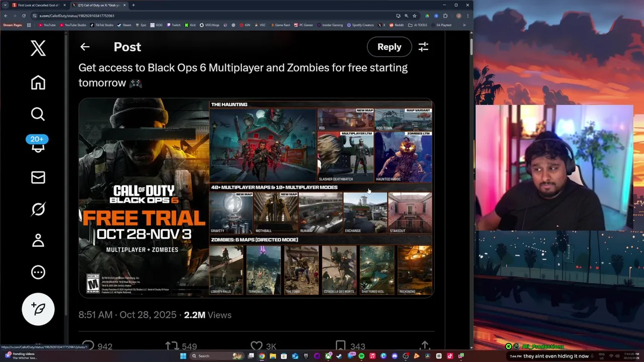The width and height of the screenshot is (644, 362).
Task: Open Notifications with 20+ badge
Action: click(x=38, y=144)
